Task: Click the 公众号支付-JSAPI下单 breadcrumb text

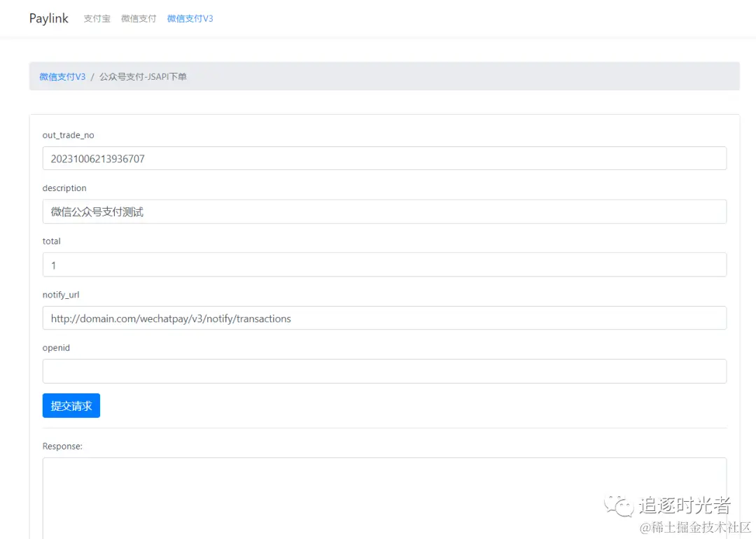Action: 143,76
